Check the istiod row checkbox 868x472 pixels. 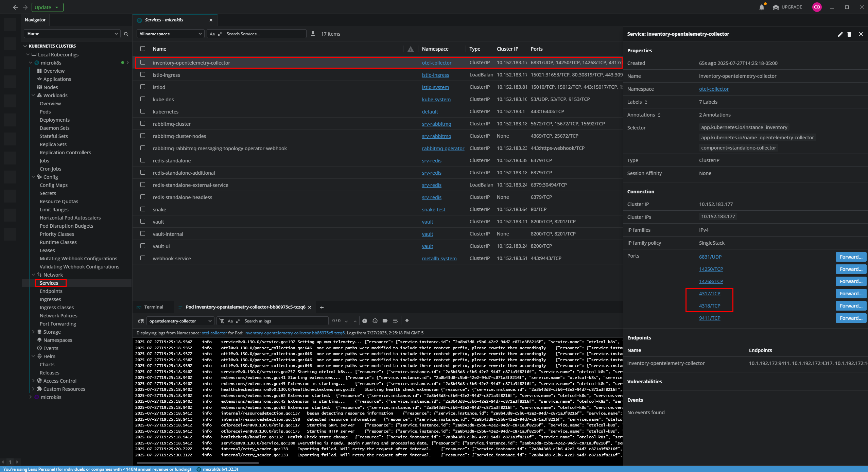pyautogui.click(x=143, y=87)
